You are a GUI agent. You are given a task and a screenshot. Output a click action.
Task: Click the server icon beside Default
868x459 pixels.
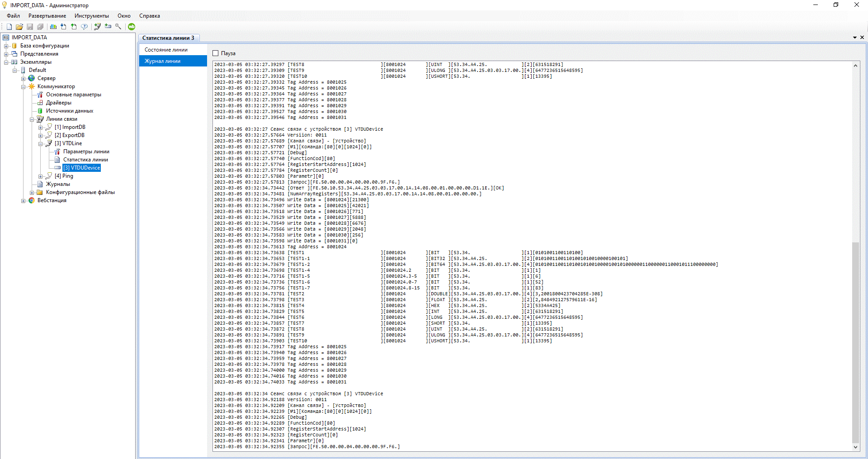point(23,70)
